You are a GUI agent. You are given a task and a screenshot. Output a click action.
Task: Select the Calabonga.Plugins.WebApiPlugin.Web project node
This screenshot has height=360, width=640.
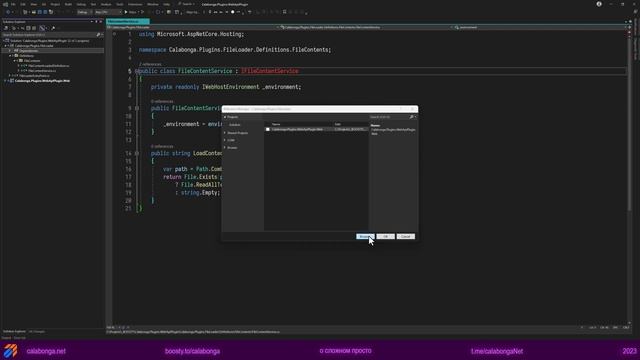coord(42,81)
